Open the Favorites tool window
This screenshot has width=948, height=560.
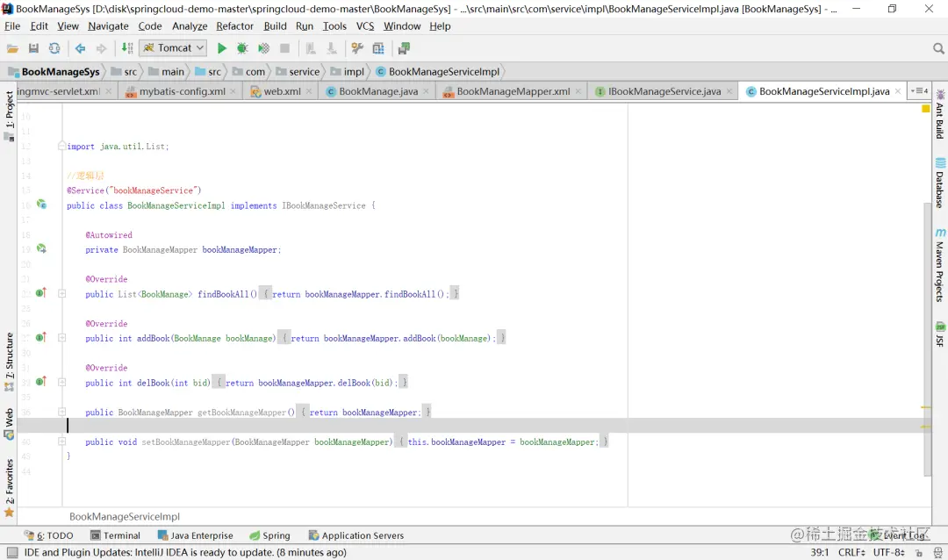pos(9,487)
